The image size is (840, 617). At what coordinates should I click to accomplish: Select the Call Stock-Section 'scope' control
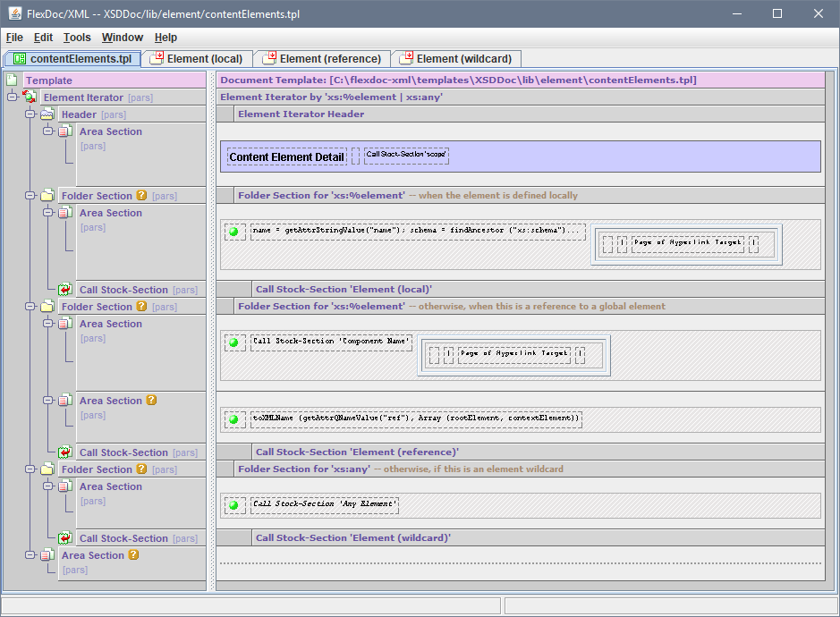click(x=405, y=156)
